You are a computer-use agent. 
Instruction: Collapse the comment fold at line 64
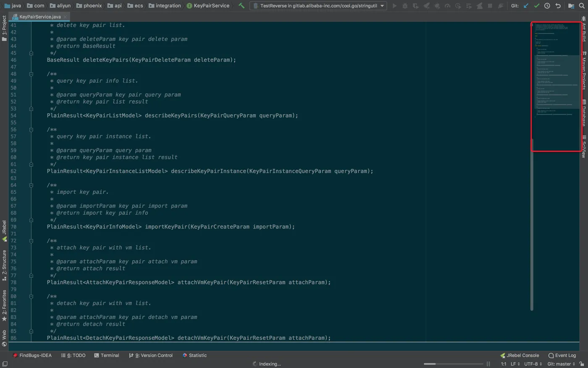(x=31, y=185)
